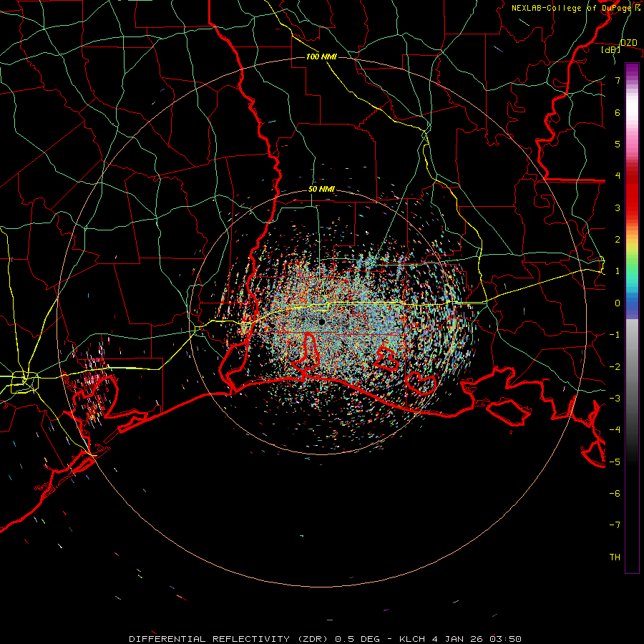Pick the "-3" tick label on scale
This screenshot has height=644, width=644.
pyautogui.click(x=615, y=399)
